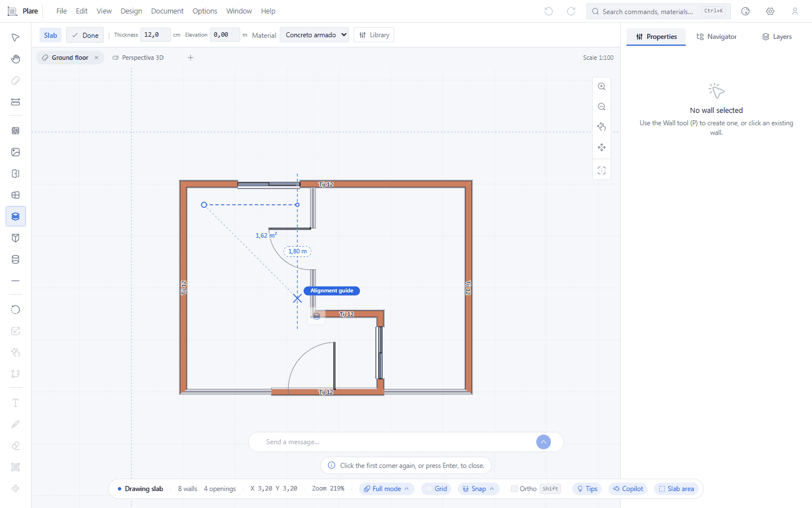Select the pencil draw tool
This screenshot has width=812, height=508.
point(16,424)
